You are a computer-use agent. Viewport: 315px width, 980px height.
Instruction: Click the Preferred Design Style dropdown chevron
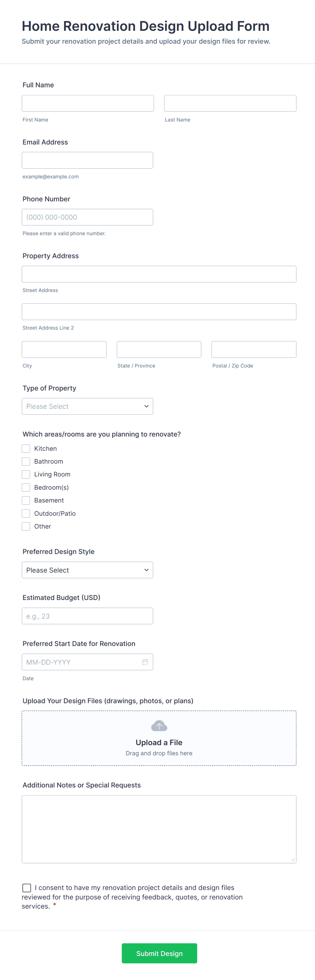point(146,570)
